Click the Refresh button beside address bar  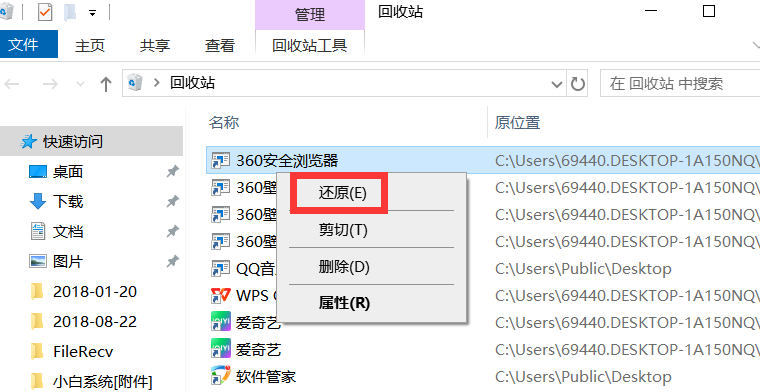(577, 84)
